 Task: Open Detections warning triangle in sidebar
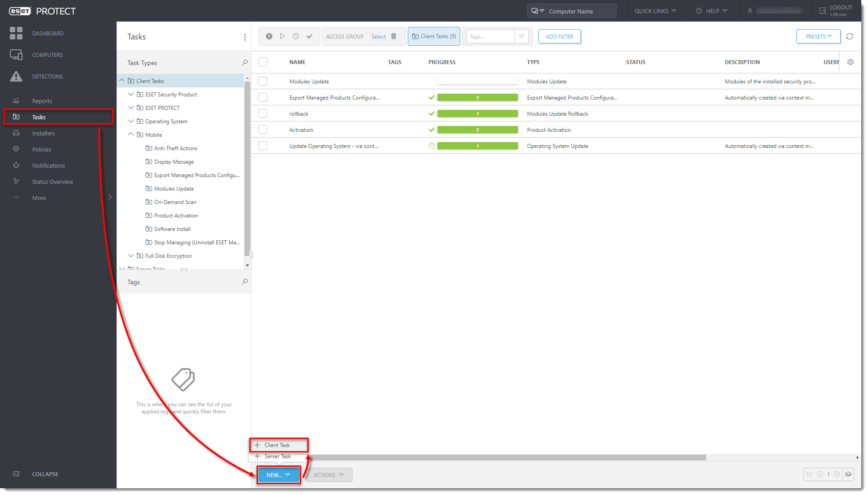coord(16,77)
